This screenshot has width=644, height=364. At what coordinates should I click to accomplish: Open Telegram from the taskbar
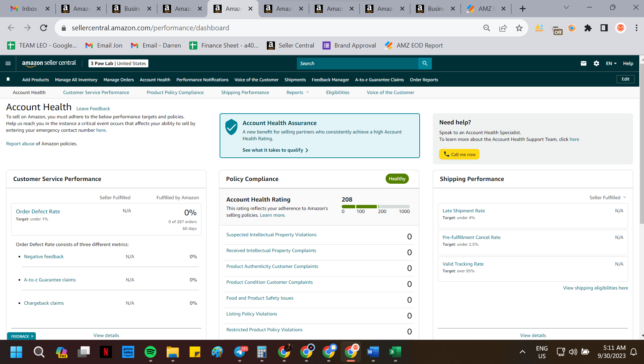tap(240, 352)
